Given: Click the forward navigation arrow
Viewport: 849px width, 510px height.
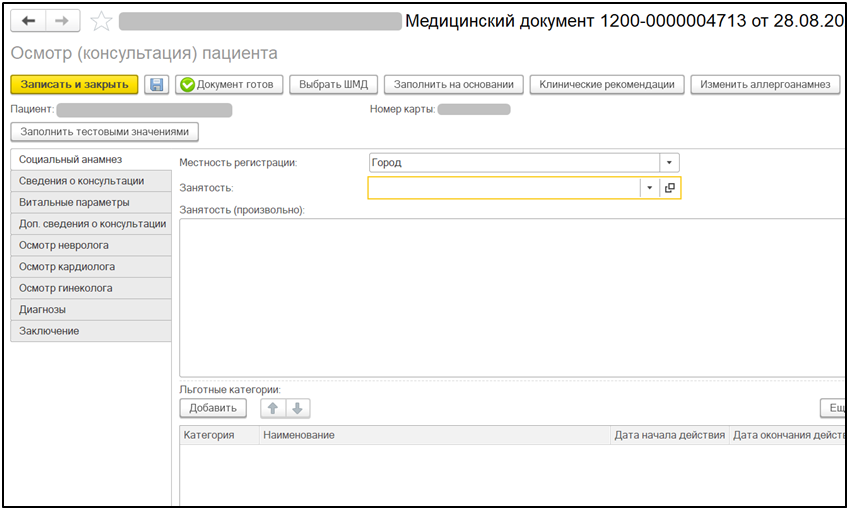Looking at the screenshot, I should [x=62, y=21].
